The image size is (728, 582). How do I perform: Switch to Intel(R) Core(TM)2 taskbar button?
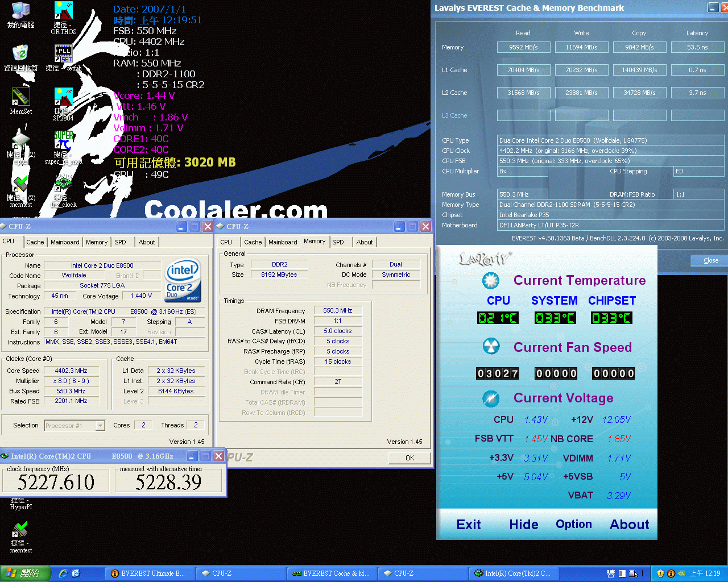click(x=513, y=573)
